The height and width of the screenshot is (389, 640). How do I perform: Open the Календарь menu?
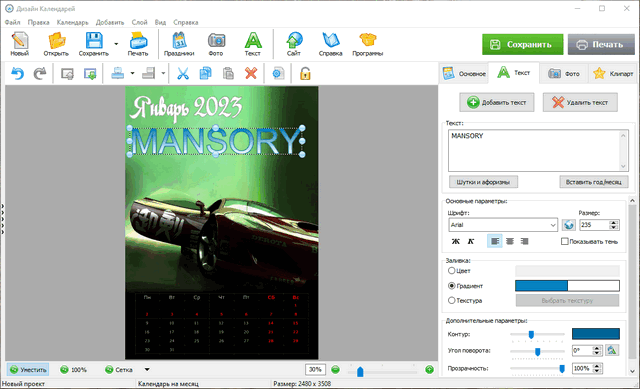(x=72, y=22)
